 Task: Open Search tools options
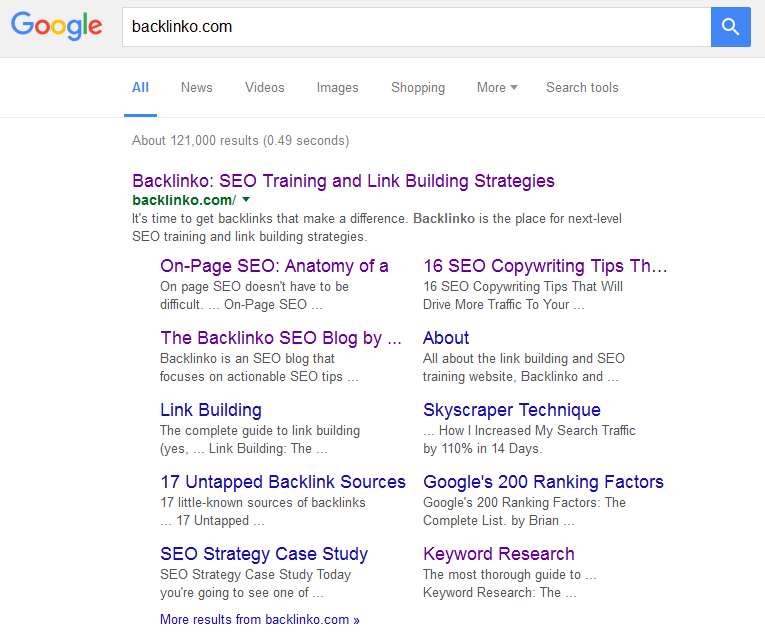coord(582,88)
